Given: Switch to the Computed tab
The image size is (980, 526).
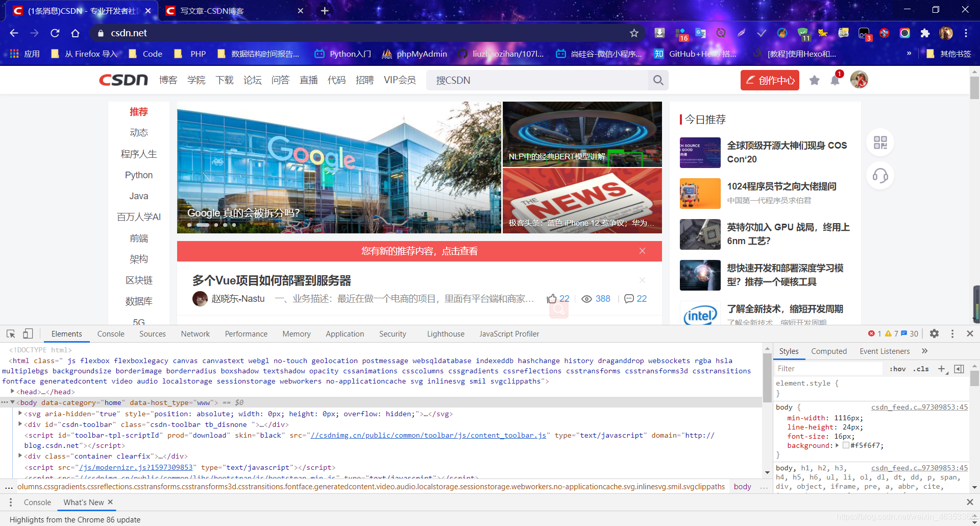Looking at the screenshot, I should tap(828, 351).
